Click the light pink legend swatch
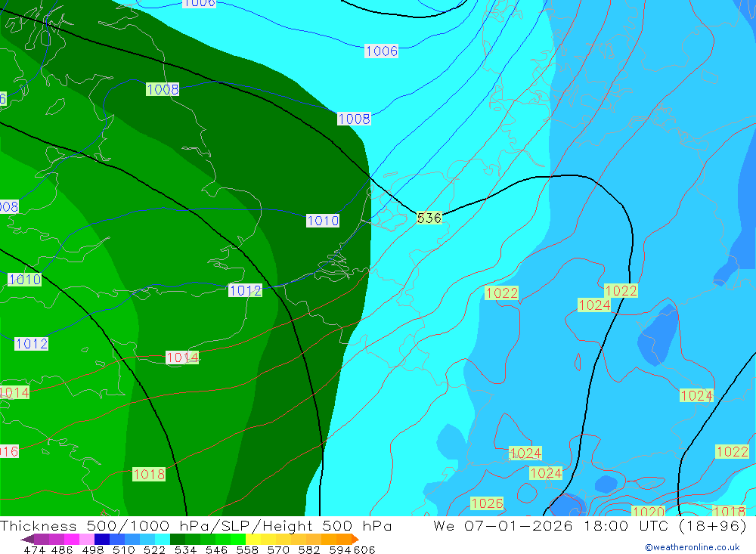756x554 pixels. tap(87, 539)
